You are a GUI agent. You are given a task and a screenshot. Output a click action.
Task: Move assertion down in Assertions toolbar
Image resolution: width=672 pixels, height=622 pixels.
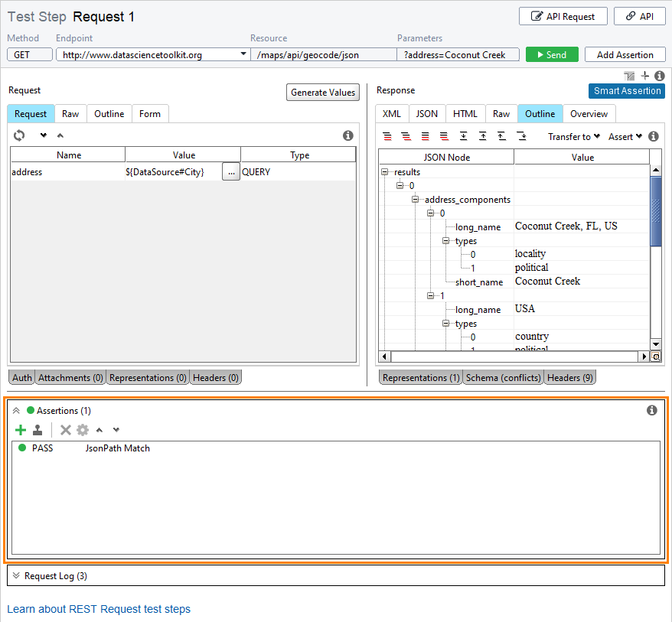pyautogui.click(x=116, y=430)
